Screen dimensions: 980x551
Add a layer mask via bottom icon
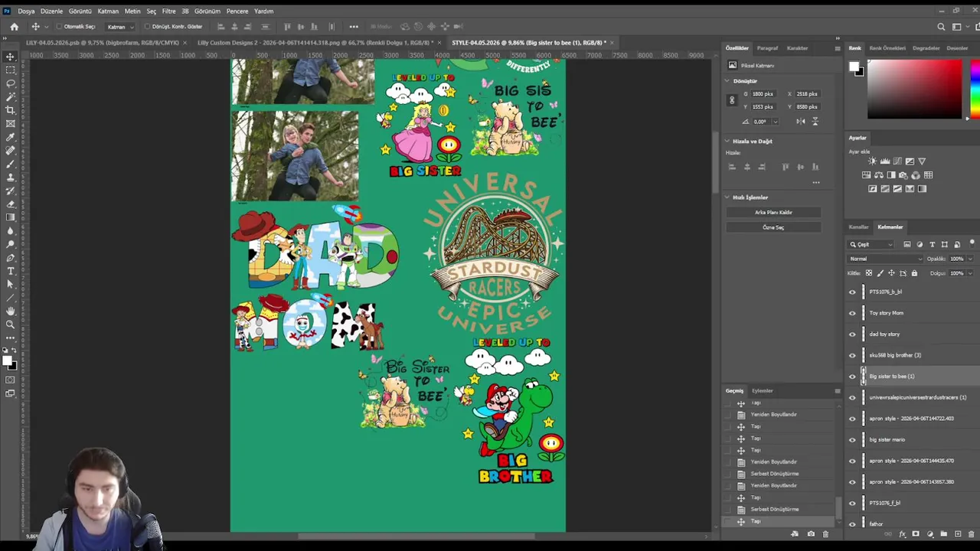coord(916,534)
